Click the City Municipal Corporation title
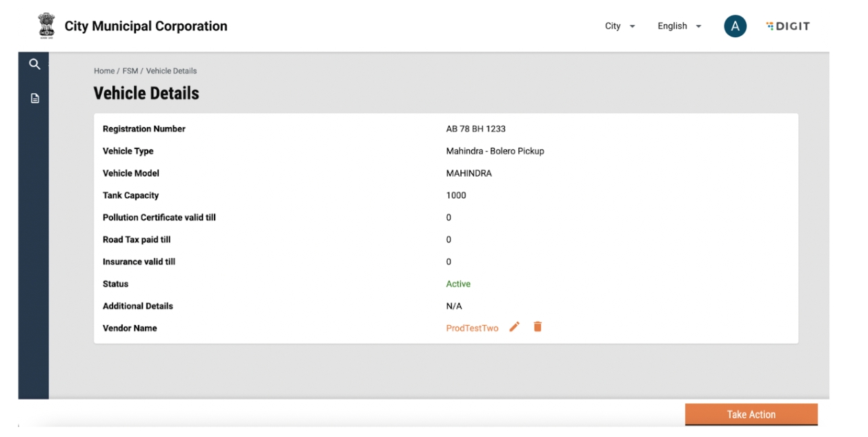The image size is (868, 437). [x=146, y=26]
